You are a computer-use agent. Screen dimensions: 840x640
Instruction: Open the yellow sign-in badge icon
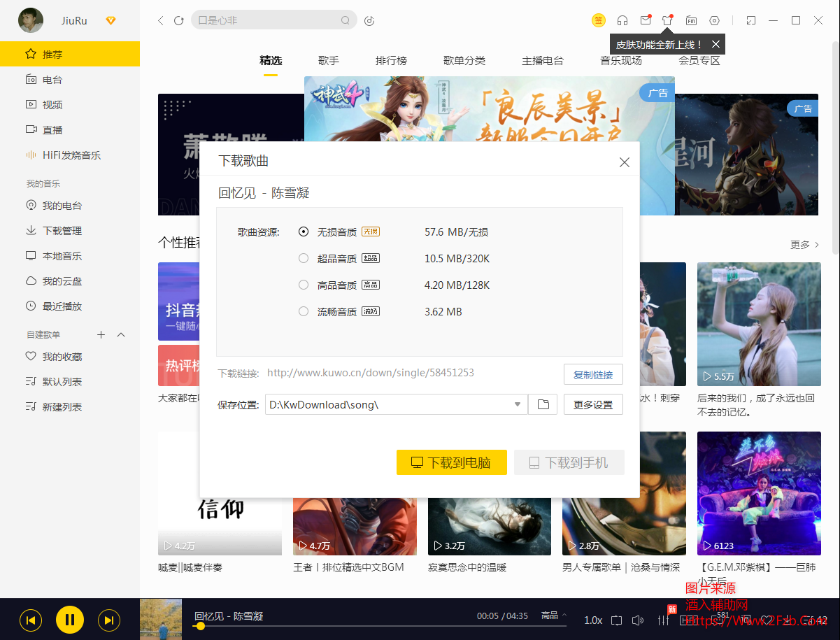click(599, 20)
